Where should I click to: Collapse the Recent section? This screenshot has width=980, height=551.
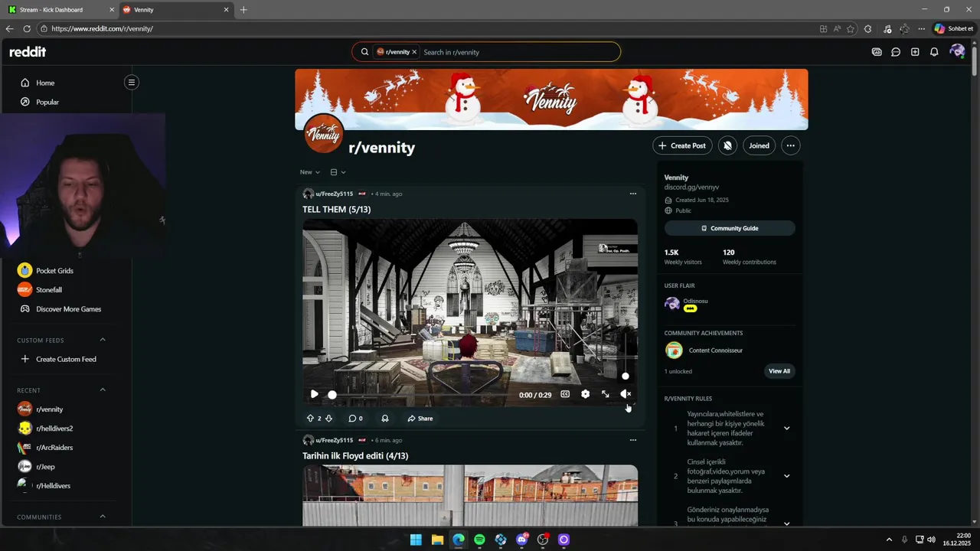point(103,390)
